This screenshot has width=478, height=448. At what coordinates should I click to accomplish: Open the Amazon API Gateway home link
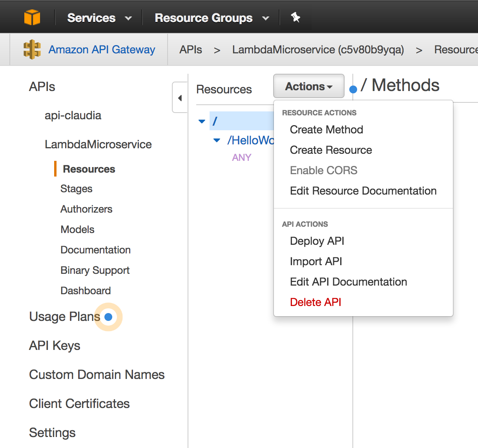pyautogui.click(x=102, y=50)
